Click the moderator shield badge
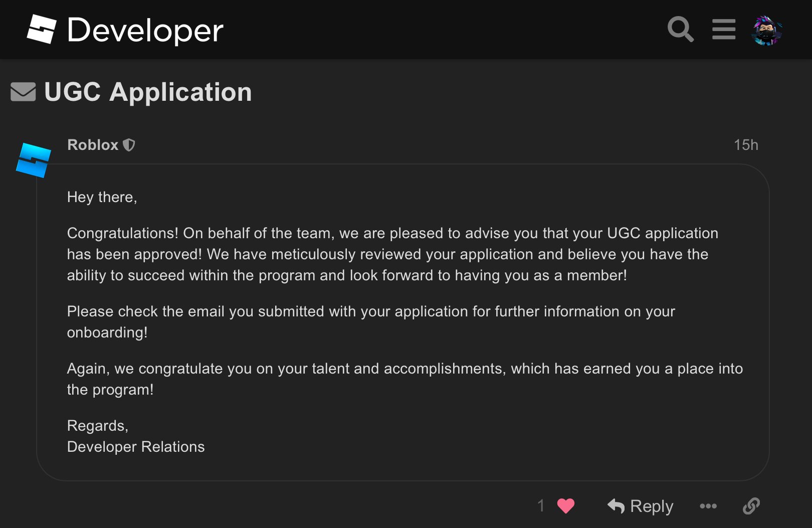The height and width of the screenshot is (528, 812). click(129, 145)
